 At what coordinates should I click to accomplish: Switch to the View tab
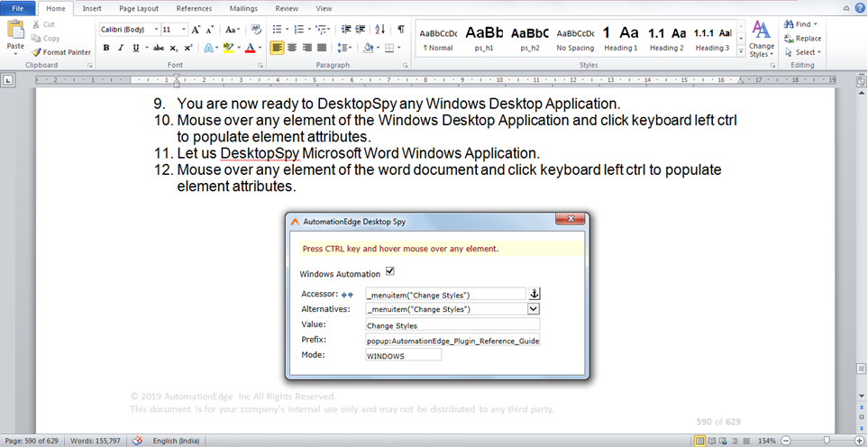point(324,8)
